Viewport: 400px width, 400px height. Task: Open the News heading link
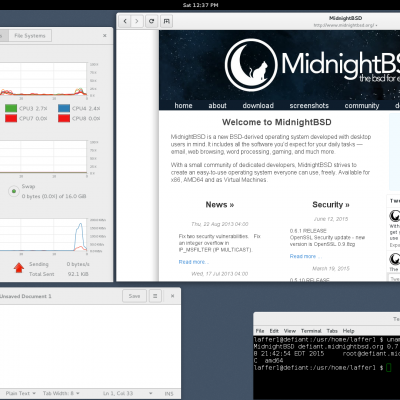click(220, 204)
